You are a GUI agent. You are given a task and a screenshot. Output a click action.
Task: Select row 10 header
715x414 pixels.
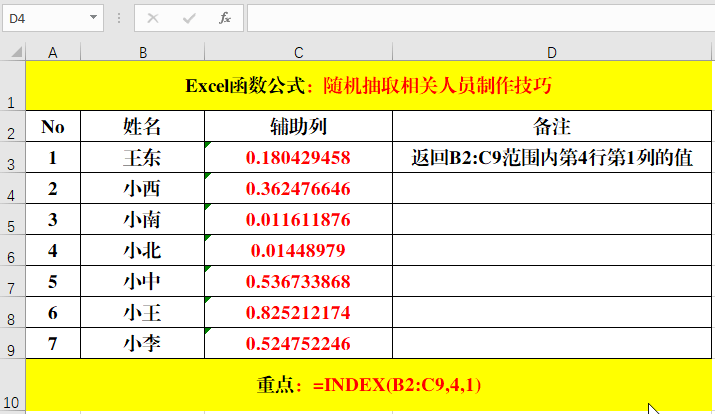click(x=11, y=386)
